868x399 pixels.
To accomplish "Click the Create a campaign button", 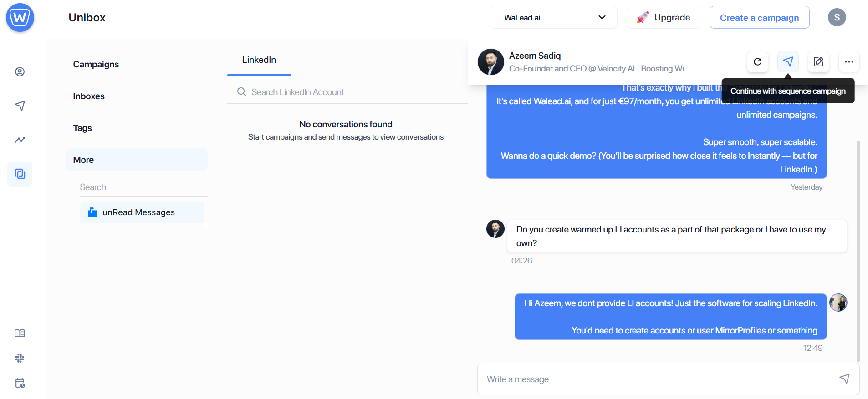I will pyautogui.click(x=759, y=18).
